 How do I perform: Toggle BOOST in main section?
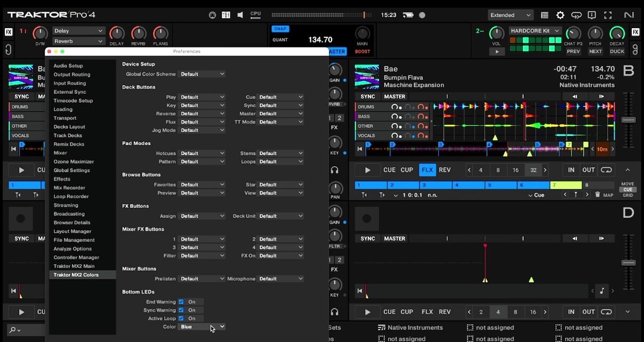tap(363, 52)
